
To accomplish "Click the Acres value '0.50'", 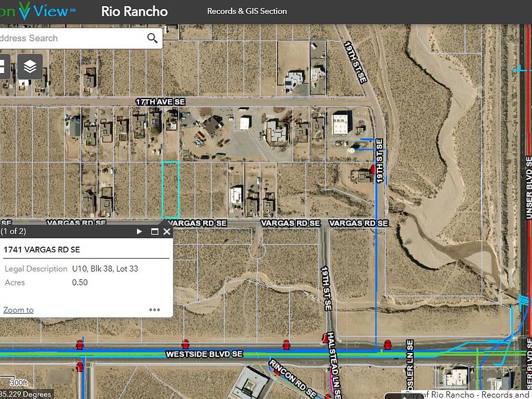I will (x=80, y=282).
